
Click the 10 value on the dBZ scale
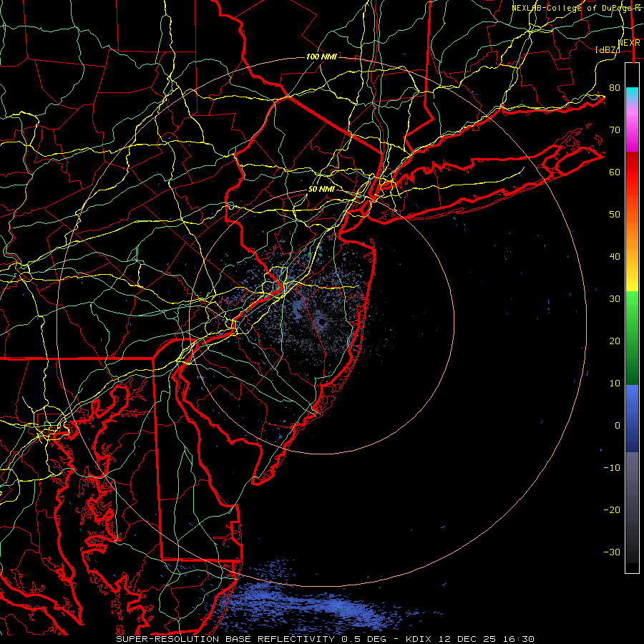615,384
